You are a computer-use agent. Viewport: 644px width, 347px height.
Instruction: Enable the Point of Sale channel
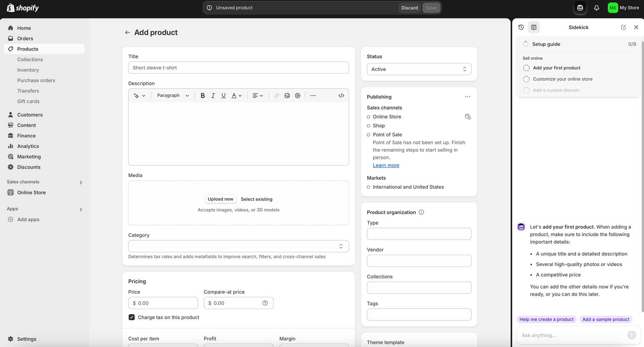click(x=369, y=135)
